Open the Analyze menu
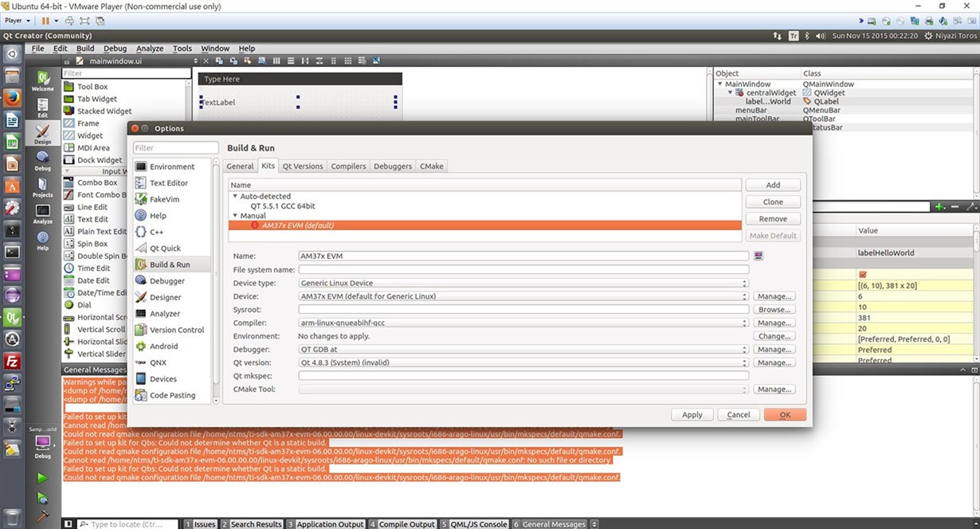The height and width of the screenshot is (529, 980). pyautogui.click(x=150, y=49)
